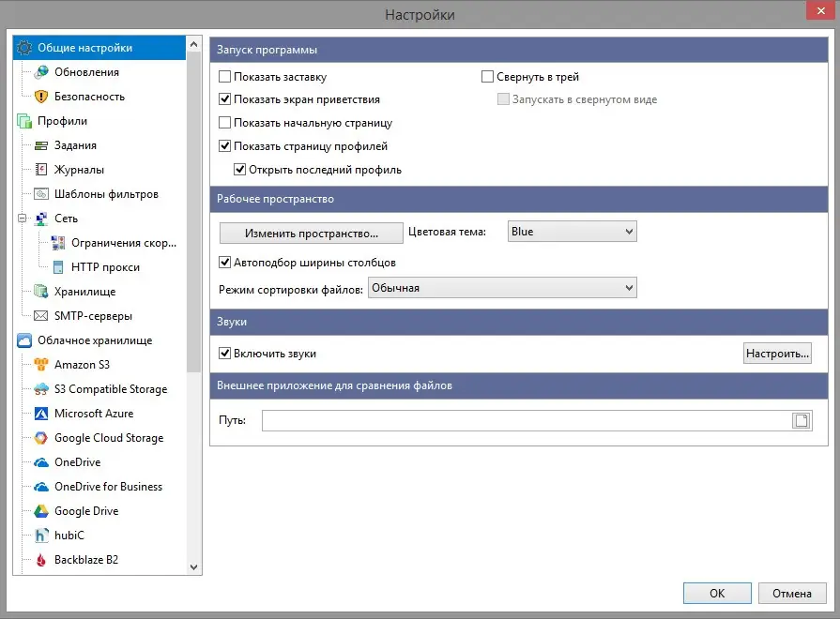The width and height of the screenshot is (840, 619).
Task: Disable the Включить звуки checkbox
Action: pos(224,354)
